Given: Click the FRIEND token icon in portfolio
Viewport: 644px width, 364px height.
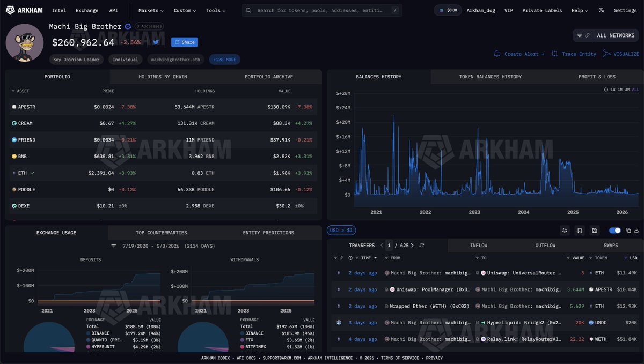Looking at the screenshot, I should coord(14,140).
